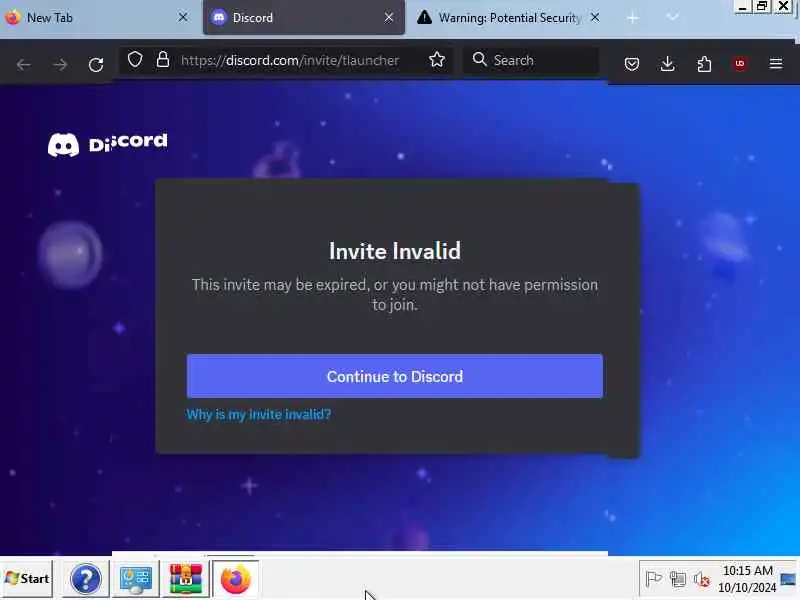Click the uBlock Origin extension icon

[x=740, y=64]
